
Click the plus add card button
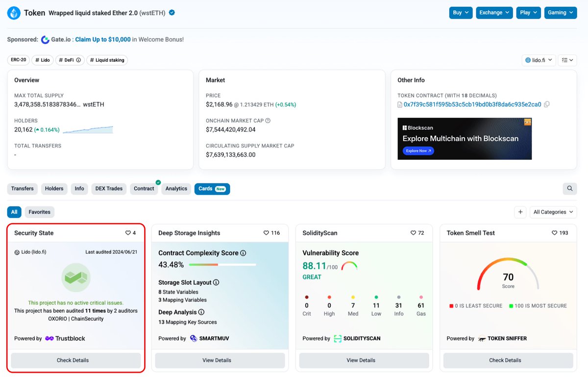coord(520,212)
